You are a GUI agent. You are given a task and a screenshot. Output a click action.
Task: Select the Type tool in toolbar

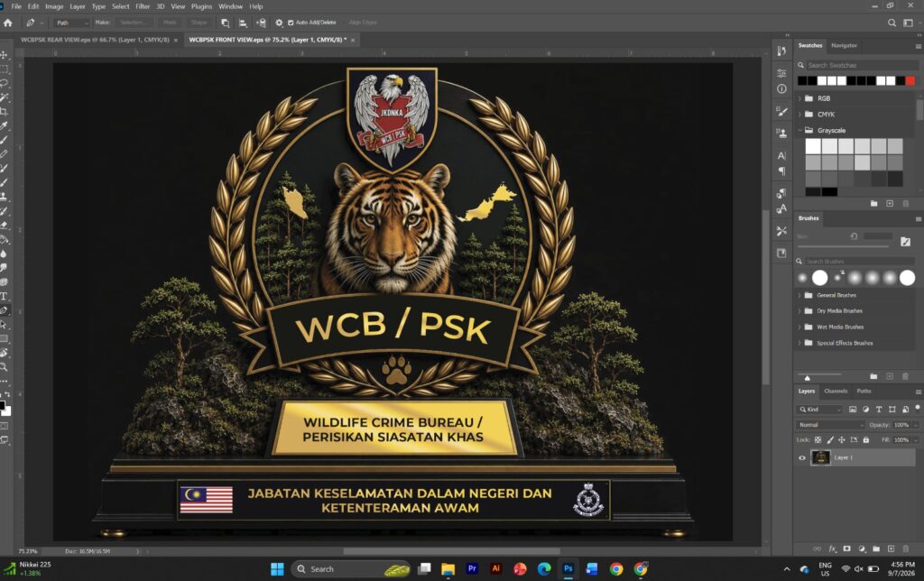5,296
